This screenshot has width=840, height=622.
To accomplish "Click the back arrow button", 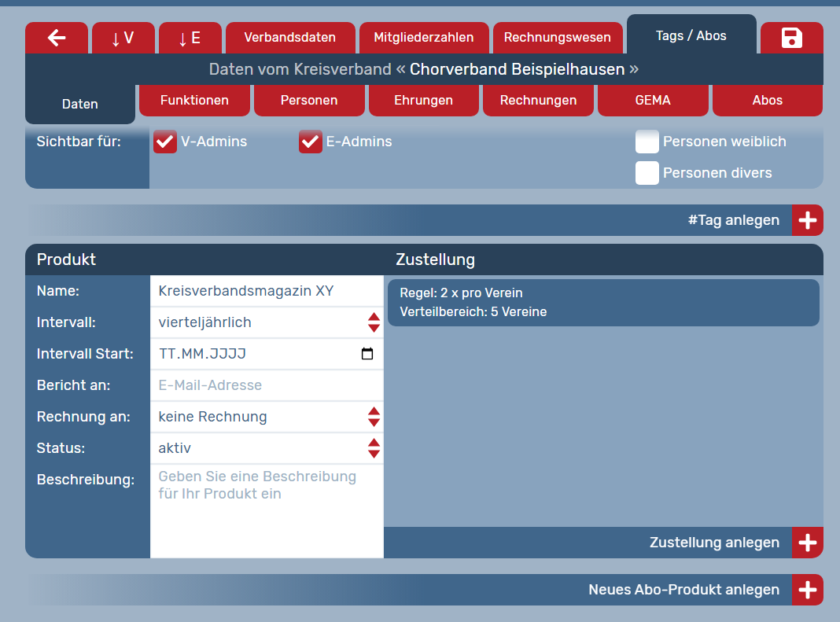I will point(57,38).
